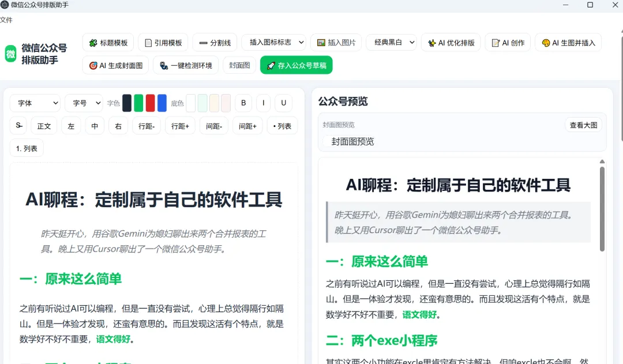
Task: Click 查看大图 view large image
Action: click(x=583, y=125)
